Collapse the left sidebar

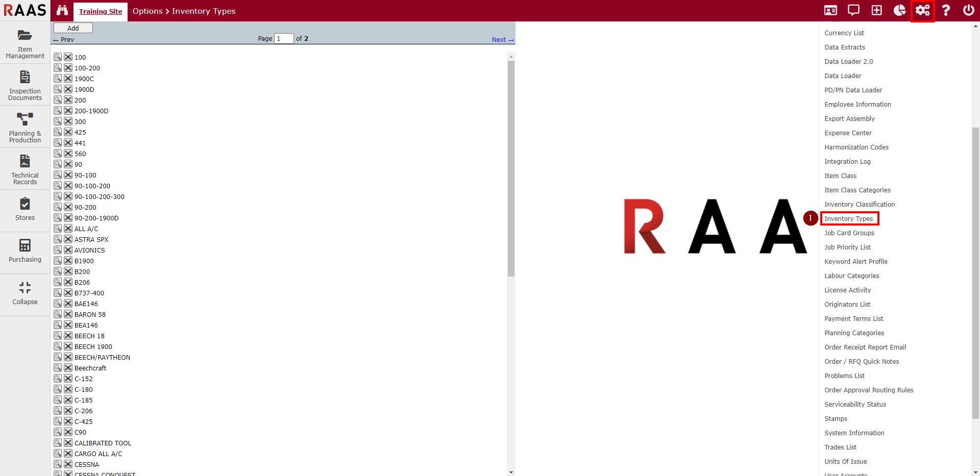tap(25, 293)
